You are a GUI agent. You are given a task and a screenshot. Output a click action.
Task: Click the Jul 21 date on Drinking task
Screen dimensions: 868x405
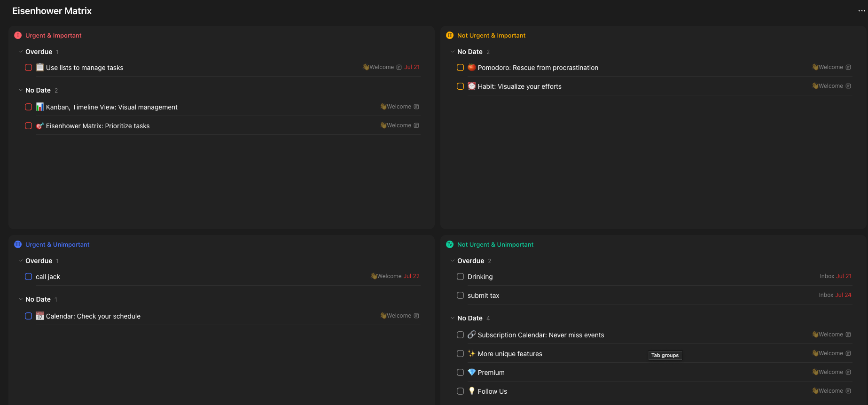(x=844, y=276)
